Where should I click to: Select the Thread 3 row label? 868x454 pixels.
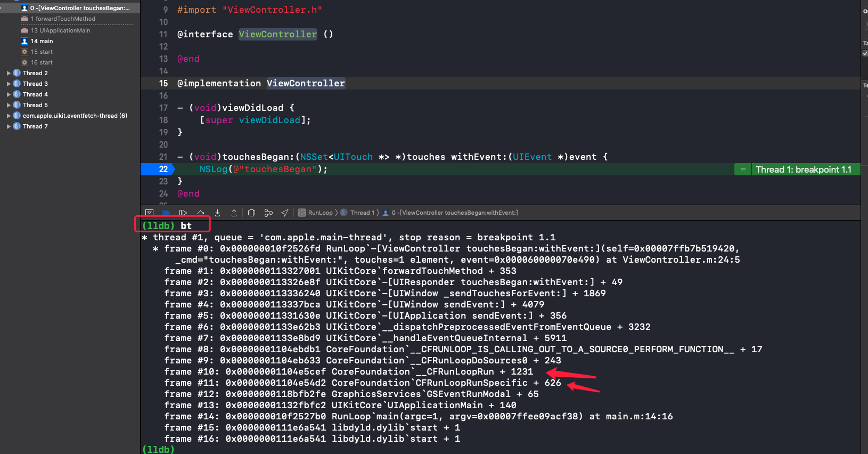tap(35, 84)
